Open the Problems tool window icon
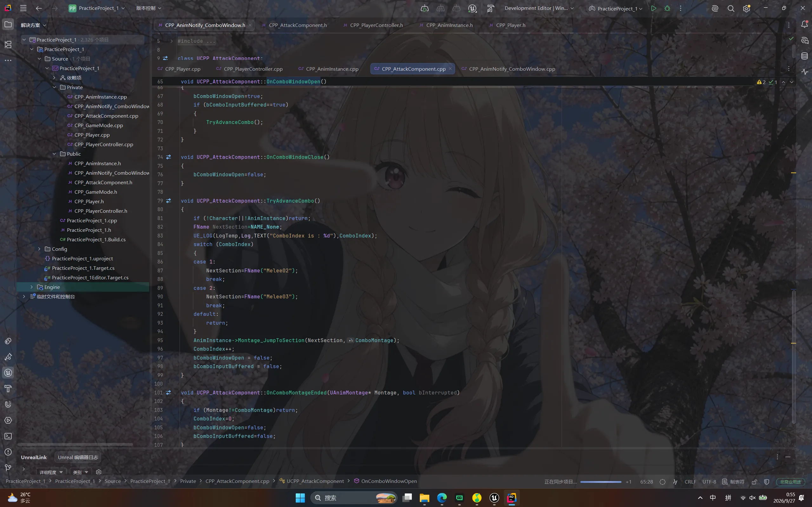This screenshot has height=507, width=812. click(8, 452)
